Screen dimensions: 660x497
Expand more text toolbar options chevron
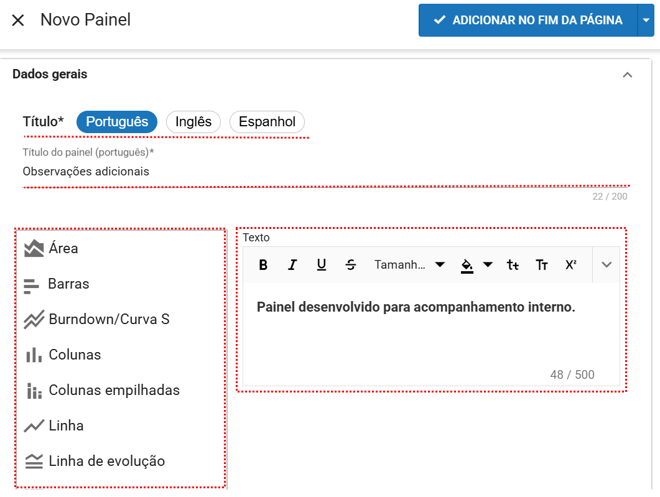tap(607, 265)
